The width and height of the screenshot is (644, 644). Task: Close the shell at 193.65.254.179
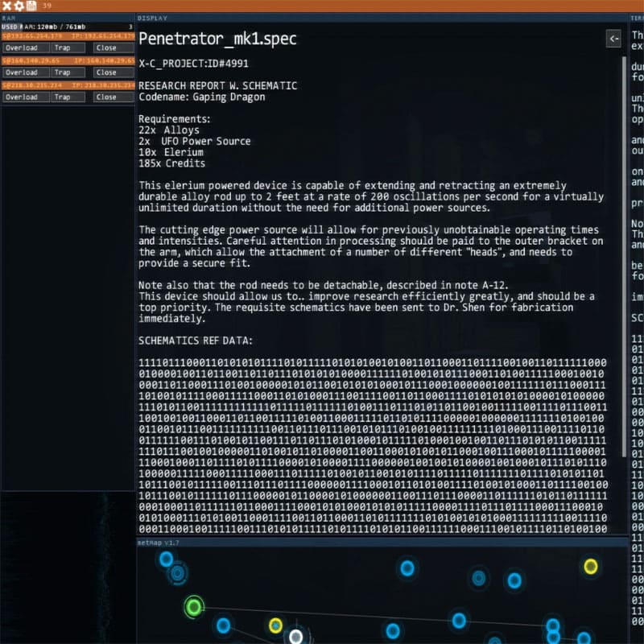106,48
